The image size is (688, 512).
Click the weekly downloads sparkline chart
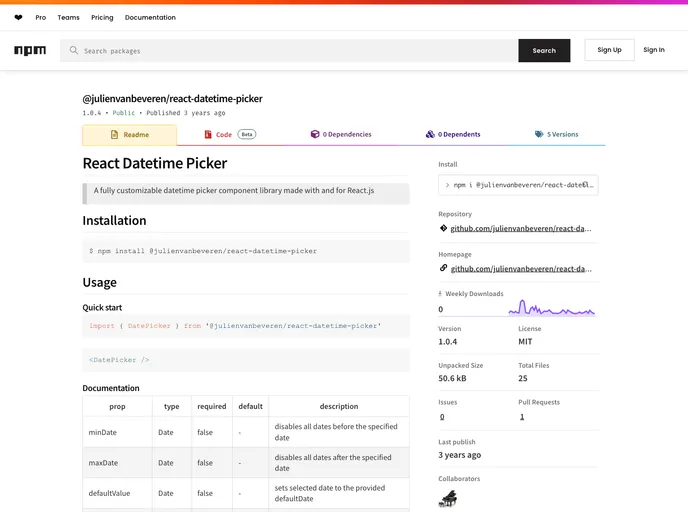click(x=552, y=308)
